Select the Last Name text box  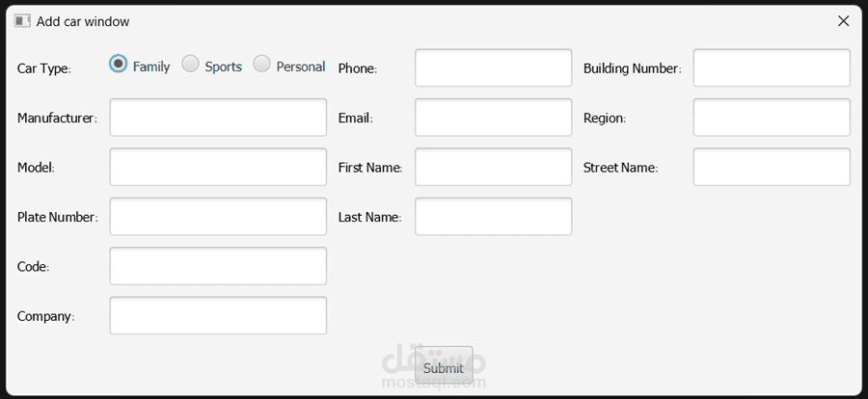coord(493,217)
